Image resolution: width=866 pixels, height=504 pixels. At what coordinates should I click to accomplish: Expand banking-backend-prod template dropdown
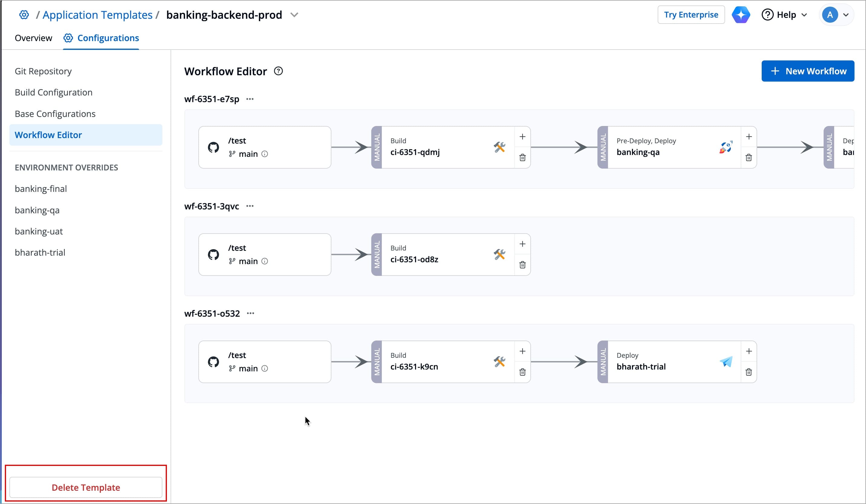tap(294, 15)
